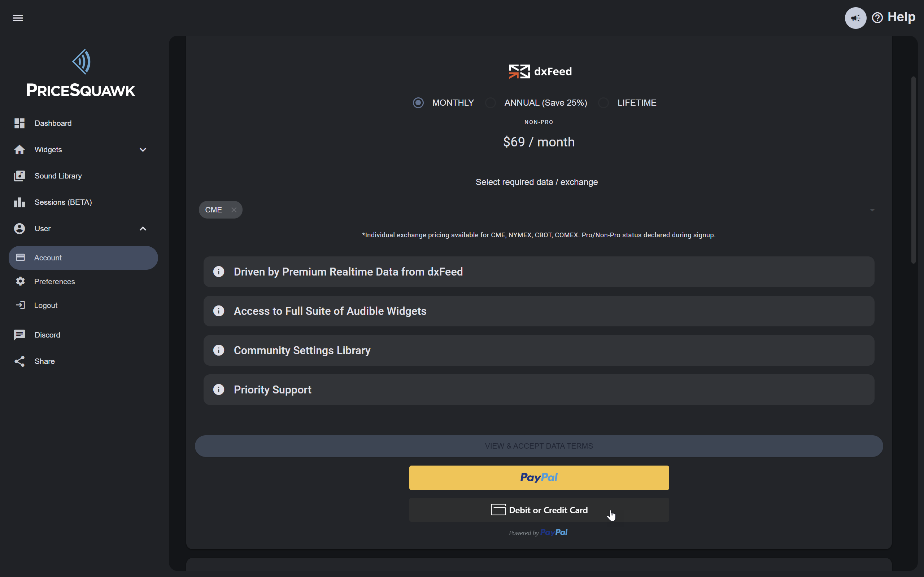Click the Debit or Credit Card button
Image resolution: width=924 pixels, height=577 pixels.
coord(539,510)
